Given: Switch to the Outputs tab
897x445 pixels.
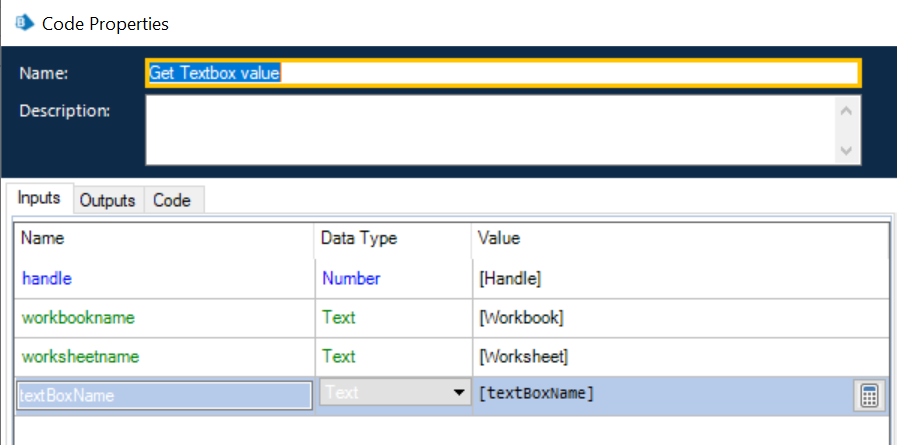Looking at the screenshot, I should 108,200.
